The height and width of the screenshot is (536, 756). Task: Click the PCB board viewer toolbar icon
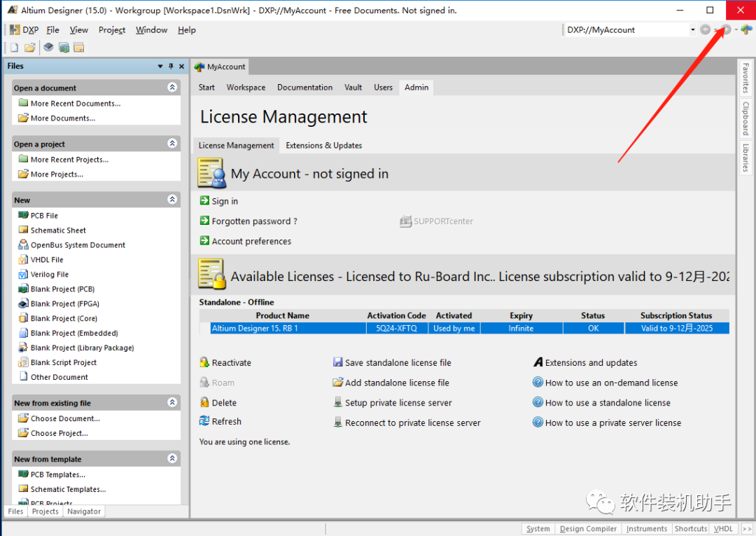click(64, 47)
